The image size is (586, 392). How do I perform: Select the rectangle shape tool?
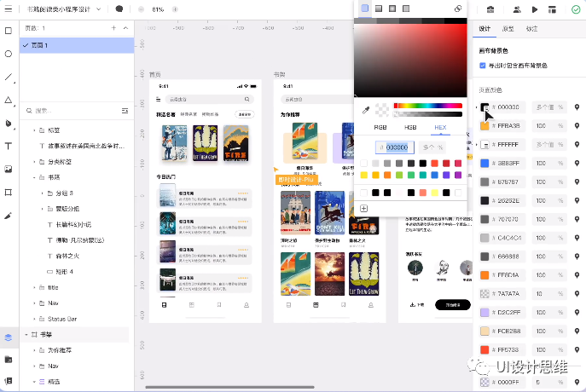coord(9,31)
